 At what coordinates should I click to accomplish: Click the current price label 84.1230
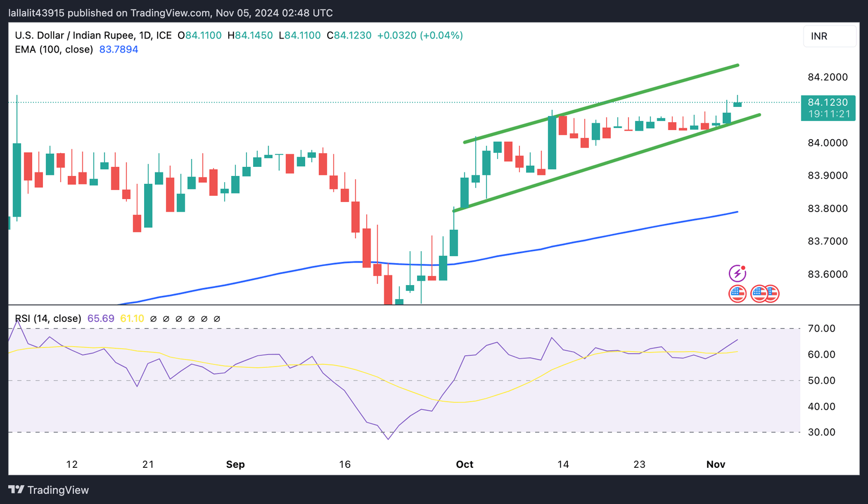pyautogui.click(x=828, y=102)
